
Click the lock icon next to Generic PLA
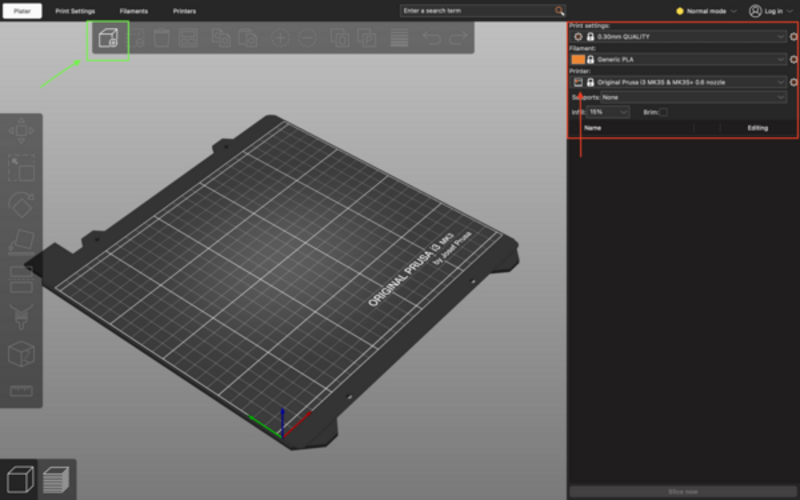coord(590,59)
